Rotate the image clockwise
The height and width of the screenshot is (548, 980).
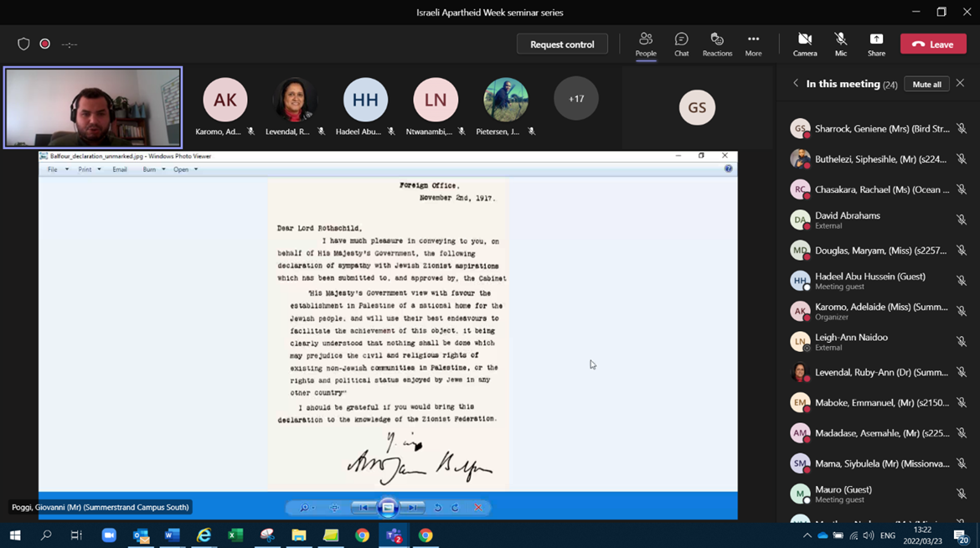tap(455, 507)
